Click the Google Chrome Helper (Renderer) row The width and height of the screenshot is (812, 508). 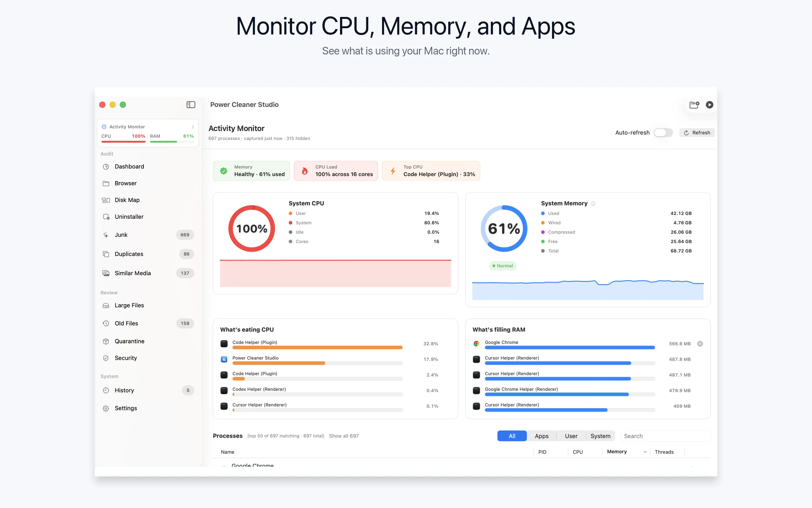pos(582,391)
